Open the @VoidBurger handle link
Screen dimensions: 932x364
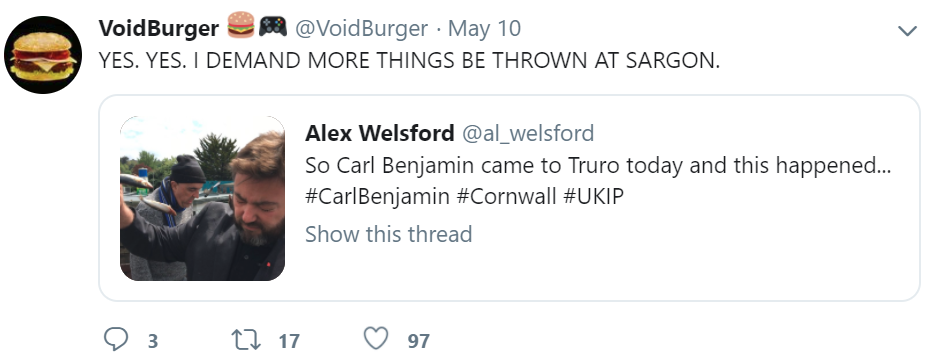point(361,28)
